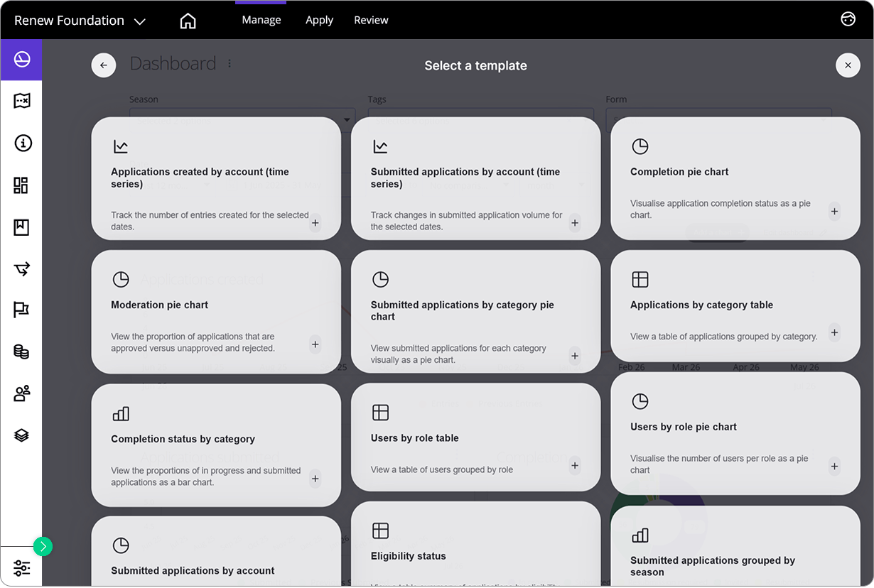The image size is (874, 588).
Task: Select Submitted applications by account card title
Action: 193,570
